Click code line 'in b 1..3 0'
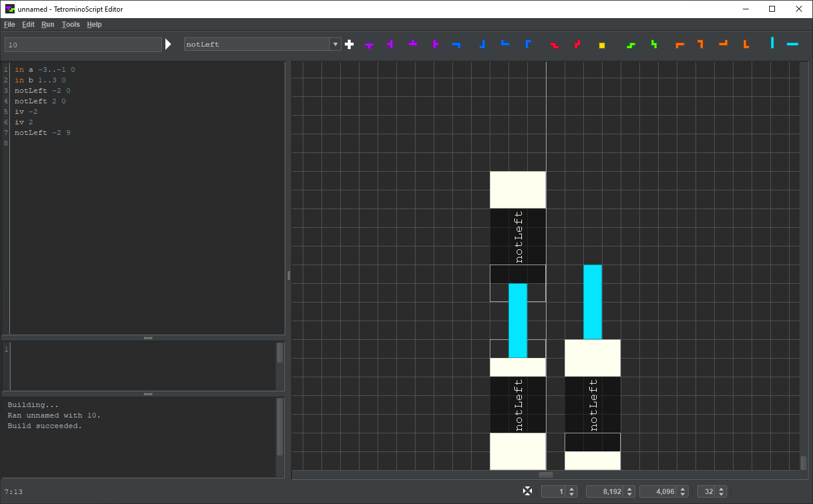 pyautogui.click(x=40, y=80)
